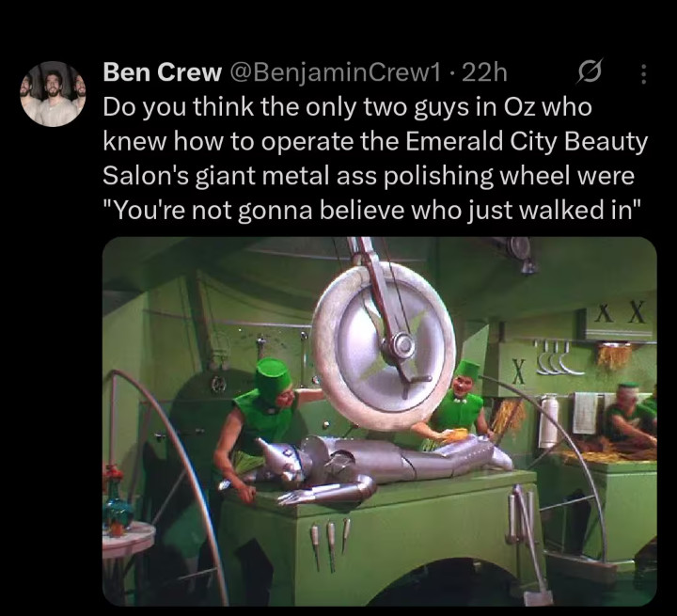Open the three-dot more options menu
This screenshot has width=677, height=616.
[643, 72]
